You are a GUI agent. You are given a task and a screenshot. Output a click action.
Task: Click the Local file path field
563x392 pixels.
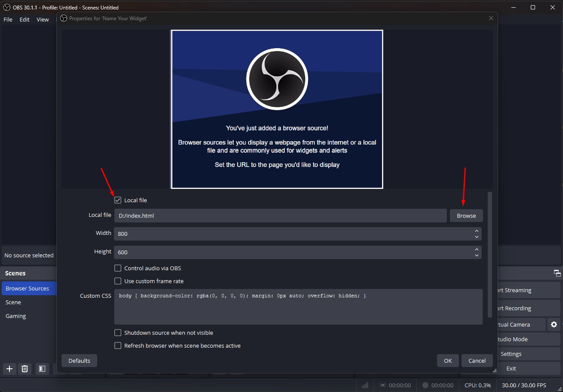point(280,216)
